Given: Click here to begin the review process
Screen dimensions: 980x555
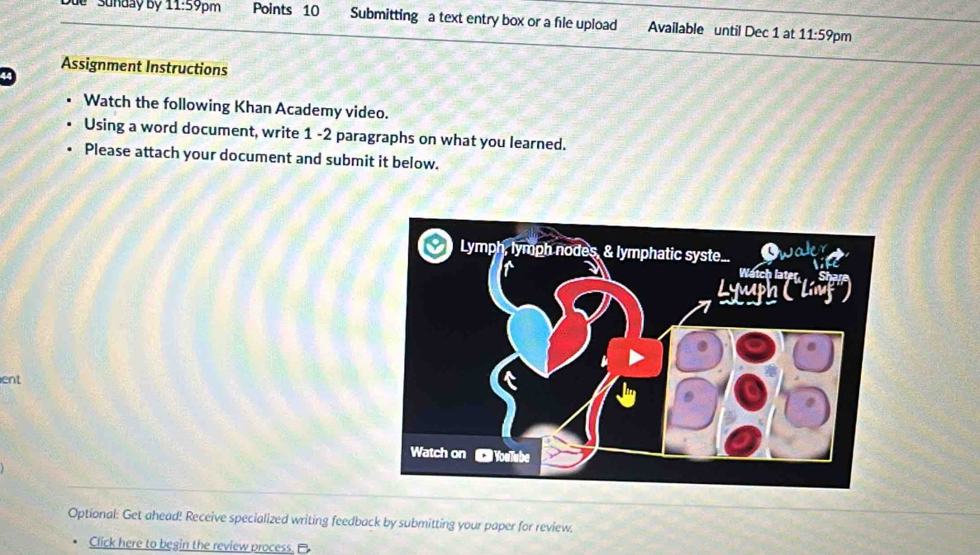Looking at the screenshot, I should pyautogui.click(x=191, y=545).
